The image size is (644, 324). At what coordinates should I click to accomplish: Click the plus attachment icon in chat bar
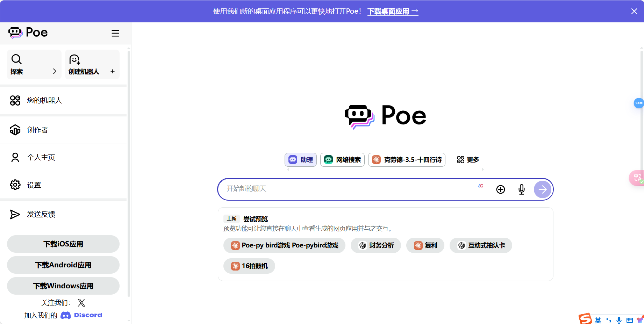click(500, 189)
